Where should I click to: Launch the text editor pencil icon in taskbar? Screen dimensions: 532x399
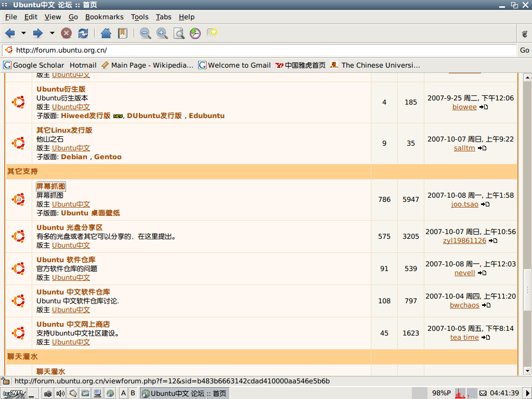point(73,394)
